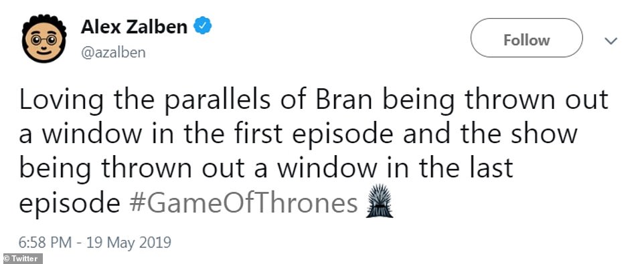Click the blue verified badge
644x264 pixels.
click(x=202, y=27)
